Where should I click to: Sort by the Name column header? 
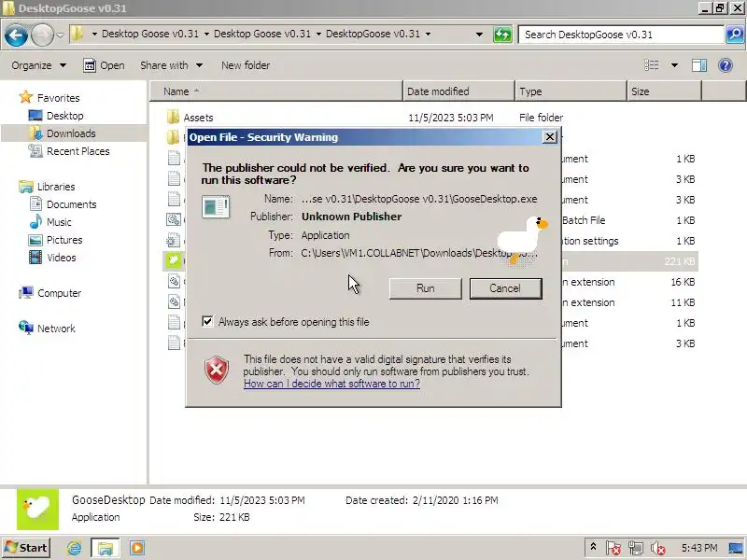coord(276,91)
